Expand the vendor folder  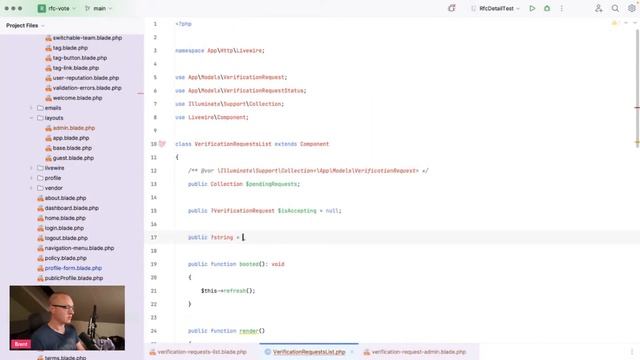pyautogui.click(x=31, y=188)
